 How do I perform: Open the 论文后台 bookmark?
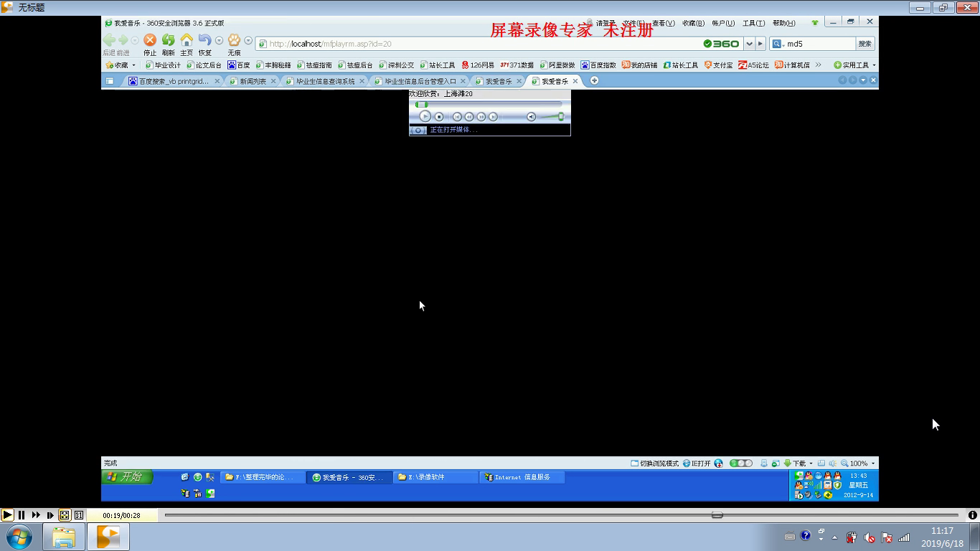coord(204,65)
